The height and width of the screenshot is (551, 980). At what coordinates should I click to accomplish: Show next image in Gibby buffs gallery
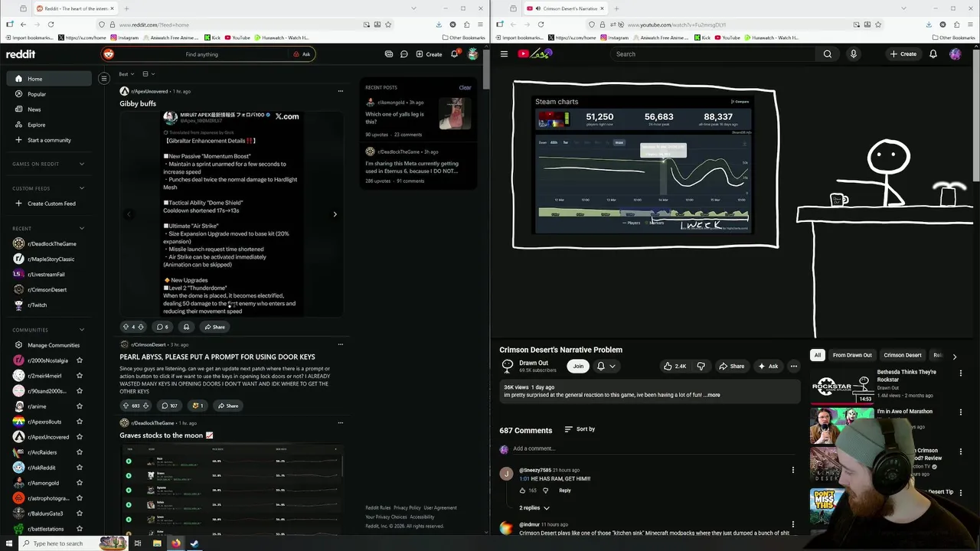coord(335,214)
